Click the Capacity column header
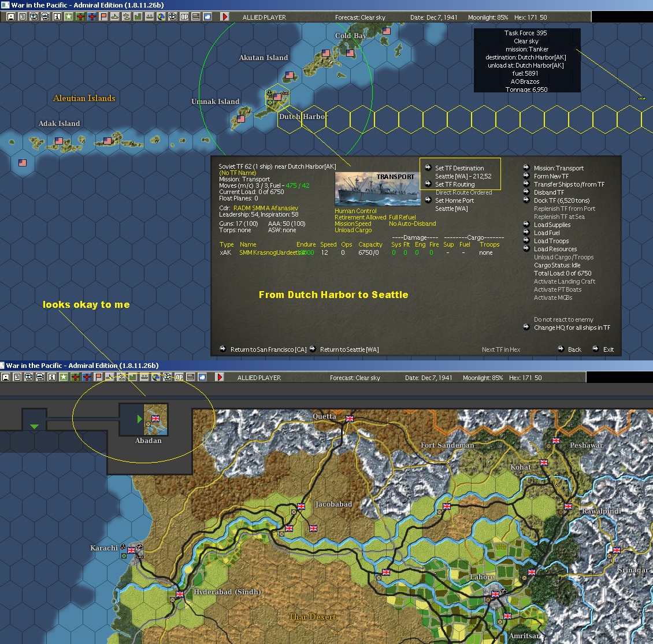Image resolution: width=653 pixels, height=644 pixels. tap(370, 244)
